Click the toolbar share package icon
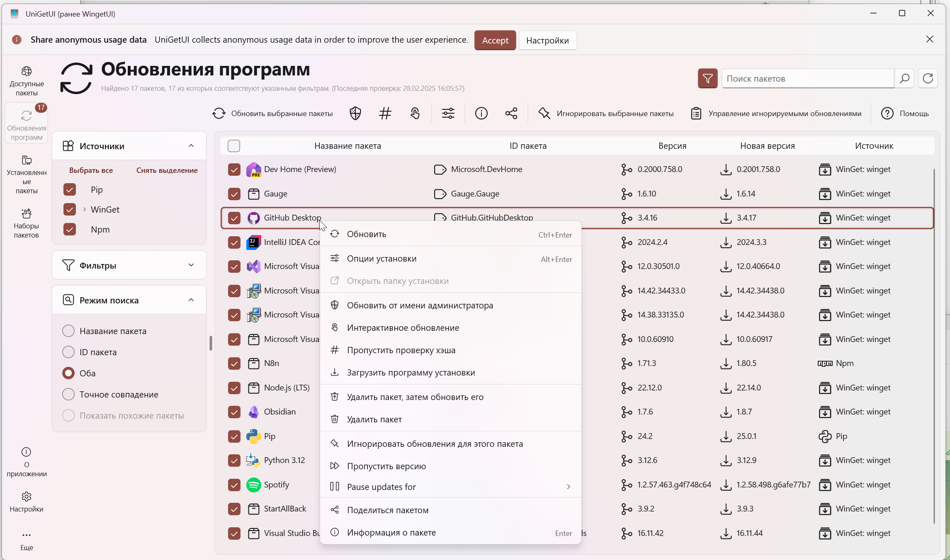 click(511, 113)
